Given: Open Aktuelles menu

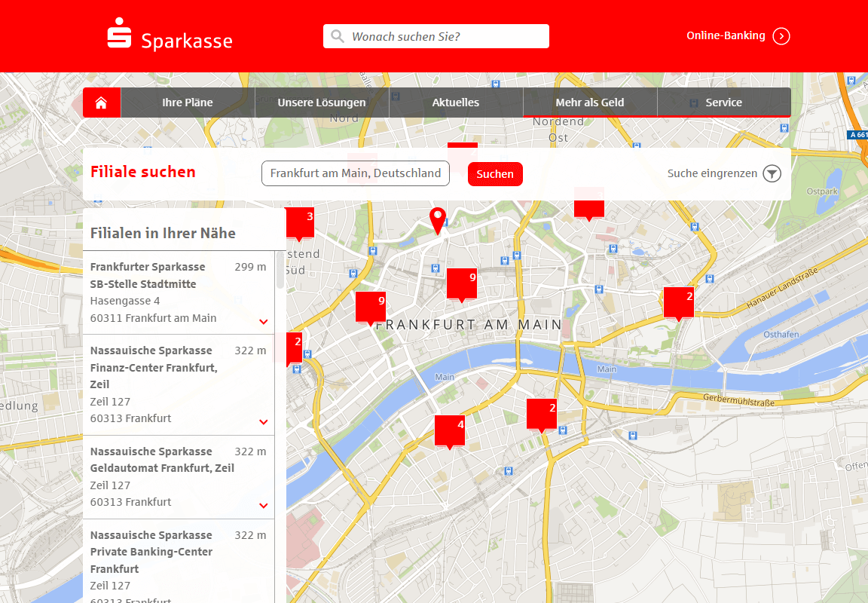Looking at the screenshot, I should point(456,103).
